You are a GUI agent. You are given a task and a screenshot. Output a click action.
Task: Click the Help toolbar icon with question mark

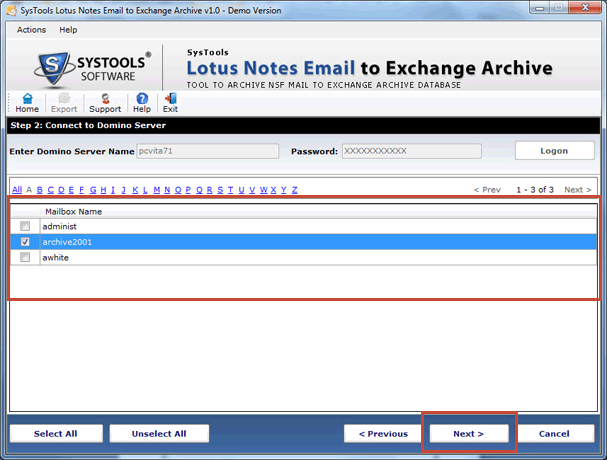click(x=142, y=103)
